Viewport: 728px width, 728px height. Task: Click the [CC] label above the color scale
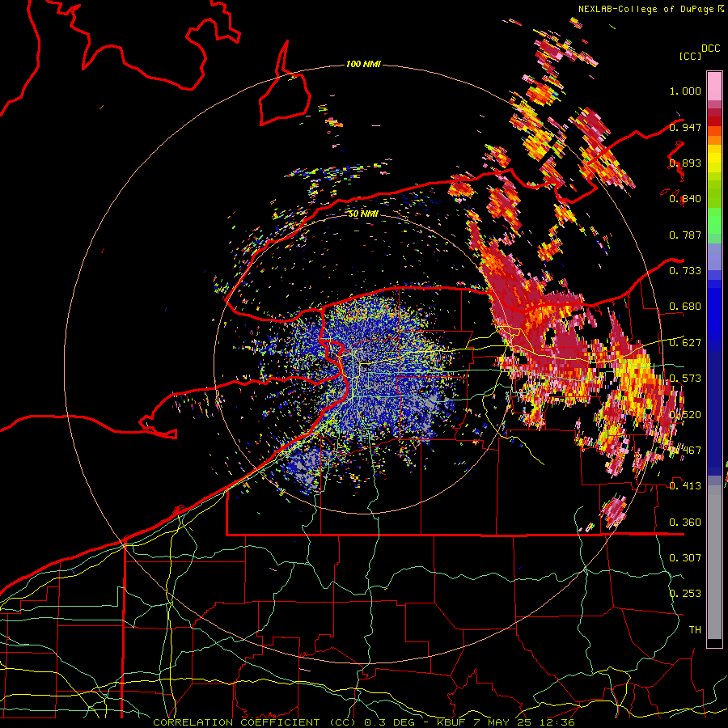(x=691, y=56)
